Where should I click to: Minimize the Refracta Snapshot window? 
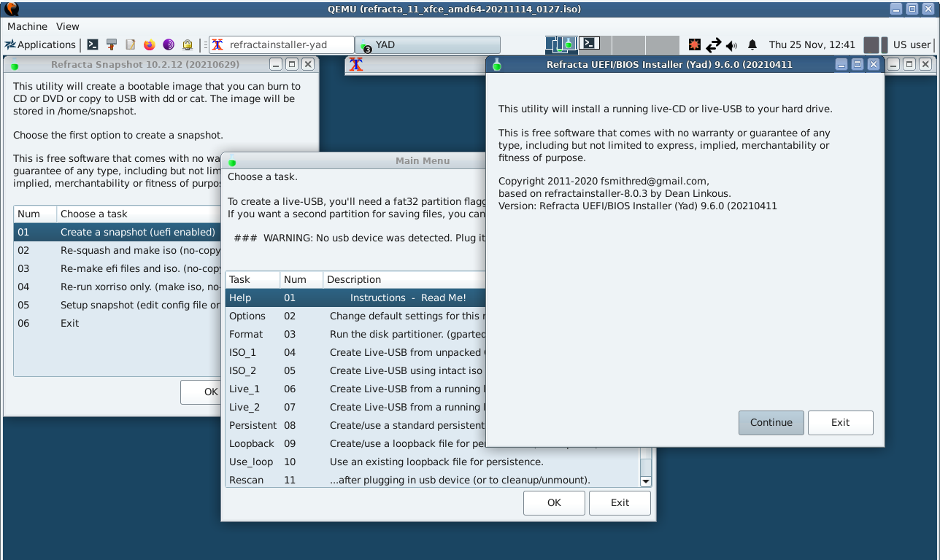click(x=276, y=64)
